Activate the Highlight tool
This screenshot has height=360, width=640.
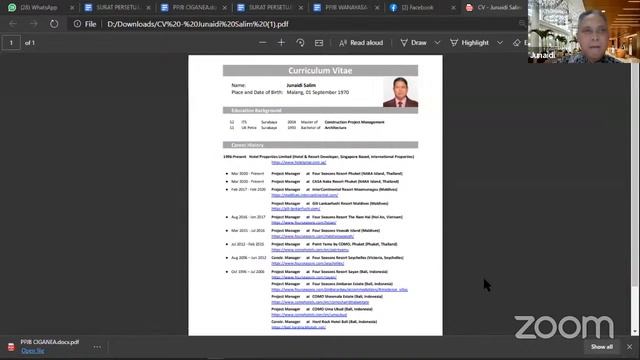pyautogui.click(x=469, y=42)
